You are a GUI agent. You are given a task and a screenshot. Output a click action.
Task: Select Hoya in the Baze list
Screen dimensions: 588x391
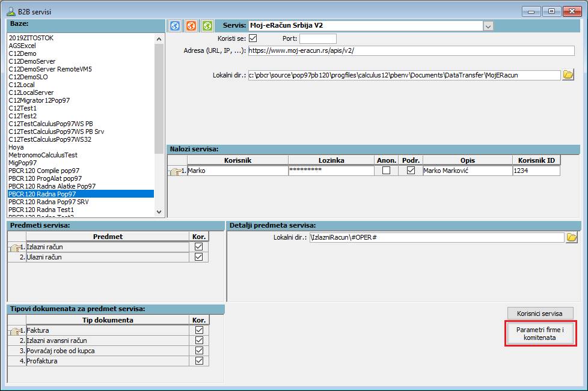click(x=16, y=147)
